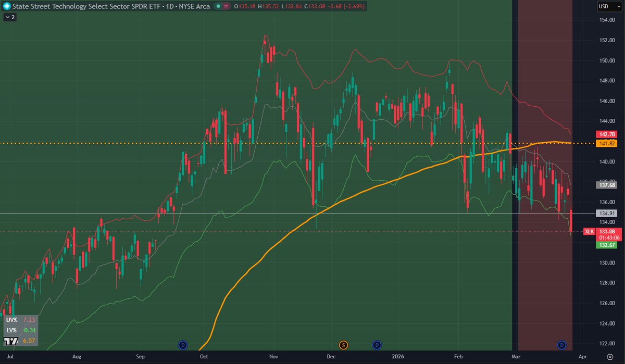Click the Aug label on time axis
Image resolution: width=625 pixels, height=364 pixels.
click(77, 358)
